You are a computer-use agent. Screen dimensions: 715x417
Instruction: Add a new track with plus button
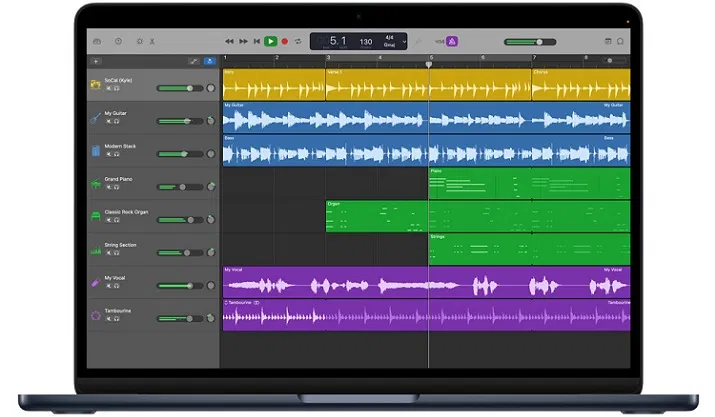[96, 62]
